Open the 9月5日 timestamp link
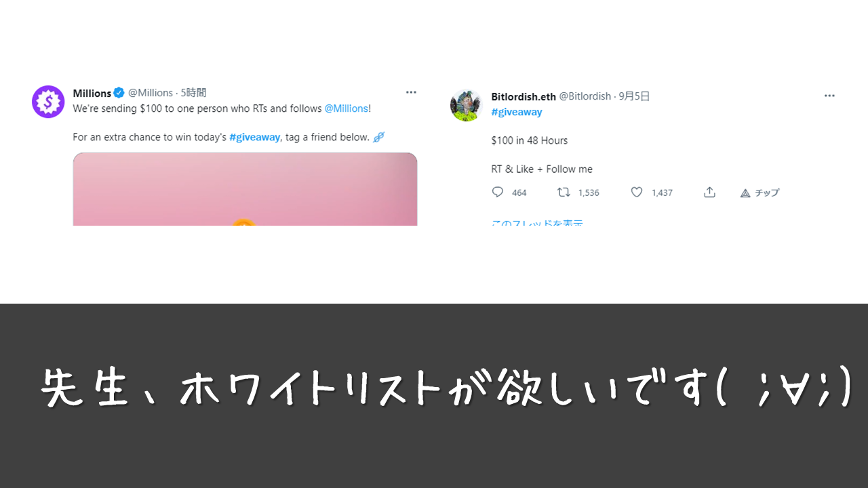Image resolution: width=868 pixels, height=488 pixels. [634, 96]
